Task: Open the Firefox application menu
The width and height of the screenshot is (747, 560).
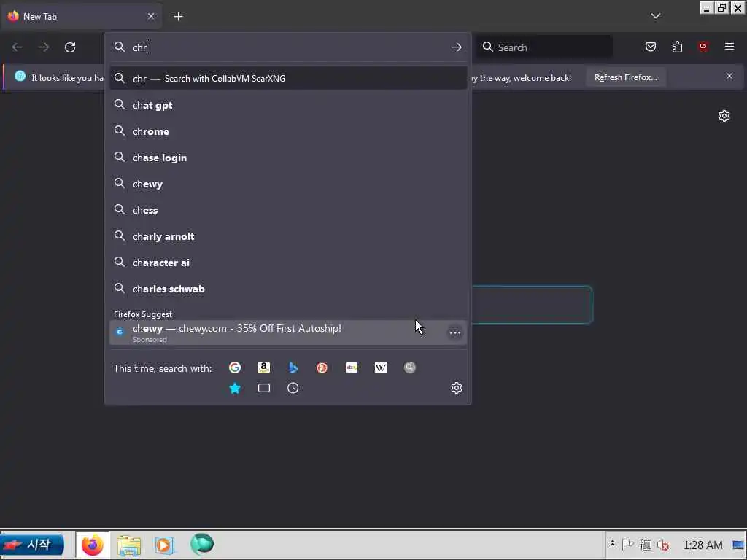Action: [729, 47]
